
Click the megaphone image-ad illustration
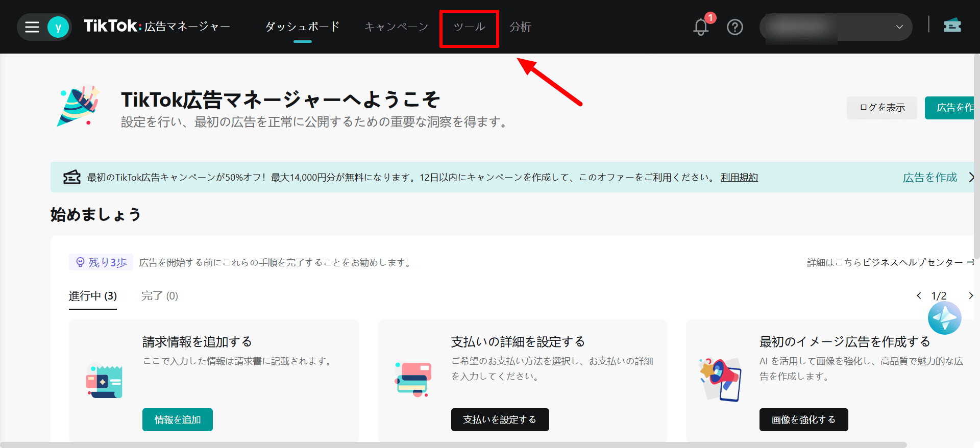[x=720, y=379]
